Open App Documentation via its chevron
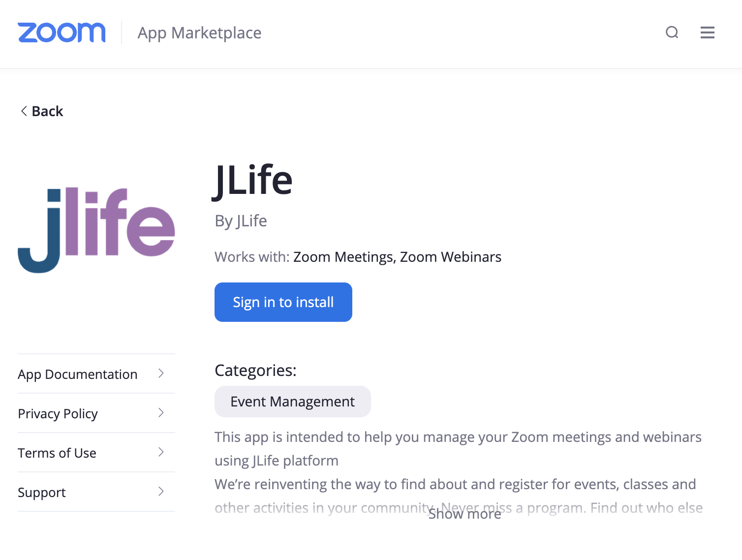Image resolution: width=742 pixels, height=560 pixels. pyautogui.click(x=161, y=374)
